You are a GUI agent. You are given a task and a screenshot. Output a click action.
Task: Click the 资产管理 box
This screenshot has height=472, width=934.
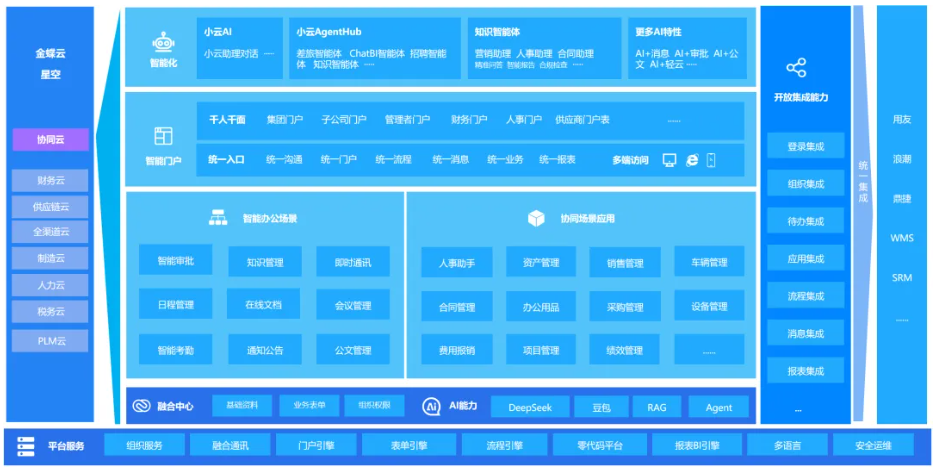point(541,262)
